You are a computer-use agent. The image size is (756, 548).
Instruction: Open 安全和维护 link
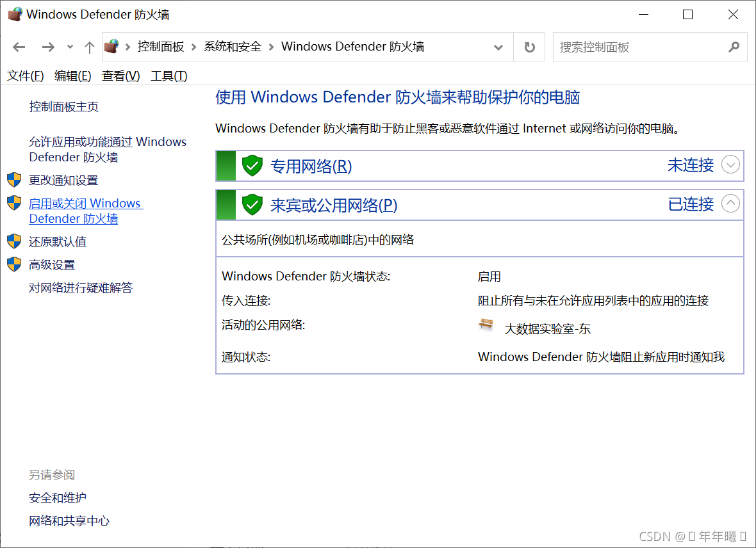pos(58,498)
